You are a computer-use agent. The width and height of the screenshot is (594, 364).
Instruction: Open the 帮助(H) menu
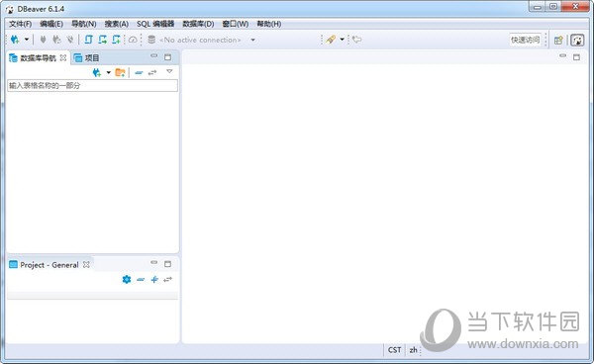[x=269, y=24]
